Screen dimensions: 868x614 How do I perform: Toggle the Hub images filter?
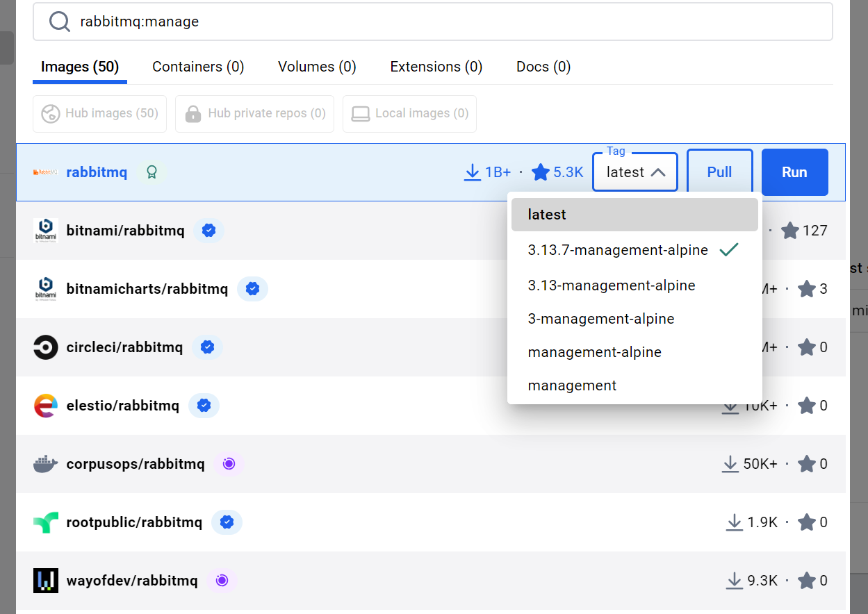pyautogui.click(x=99, y=113)
